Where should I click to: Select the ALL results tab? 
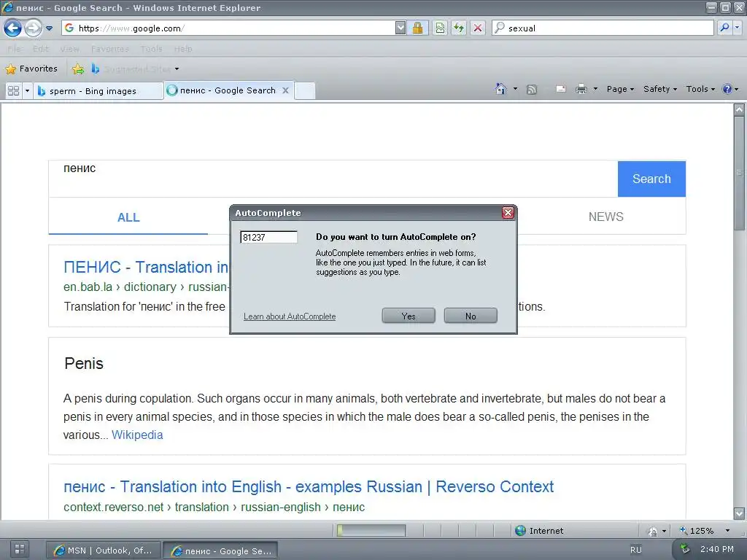coord(128,217)
